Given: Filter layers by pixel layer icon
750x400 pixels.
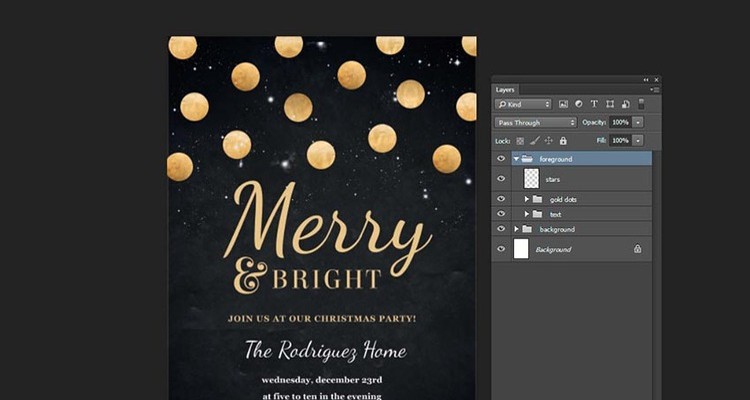Looking at the screenshot, I should point(563,104).
